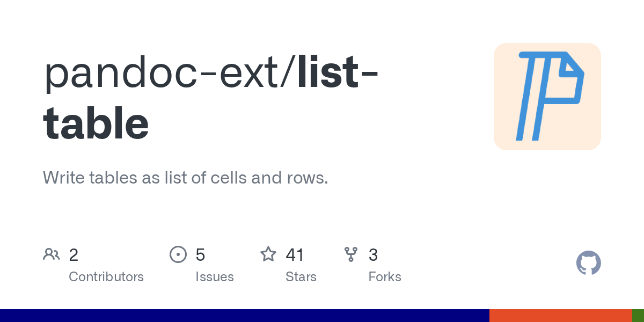Click the stars count 41
The width and height of the screenshot is (644, 322).
pyautogui.click(x=295, y=255)
